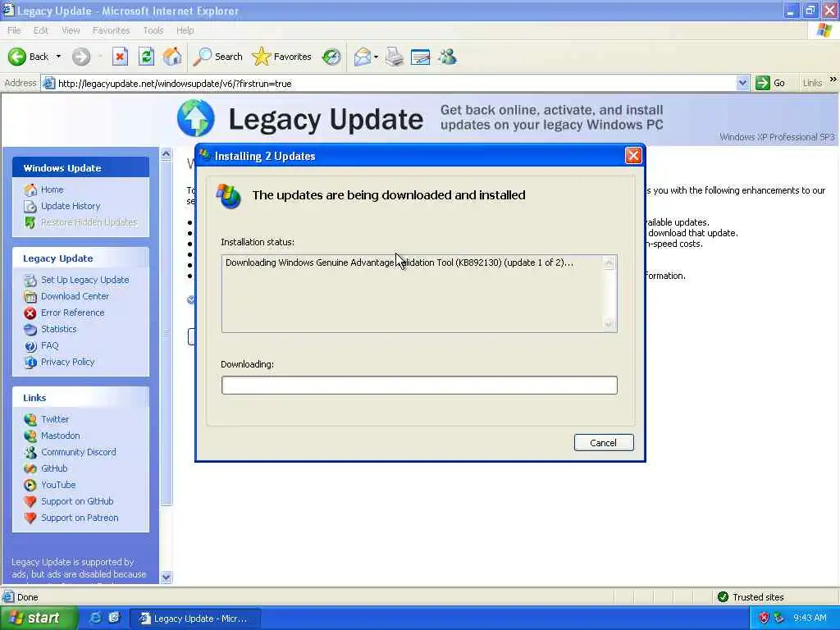Open the Edit menu

[41, 30]
